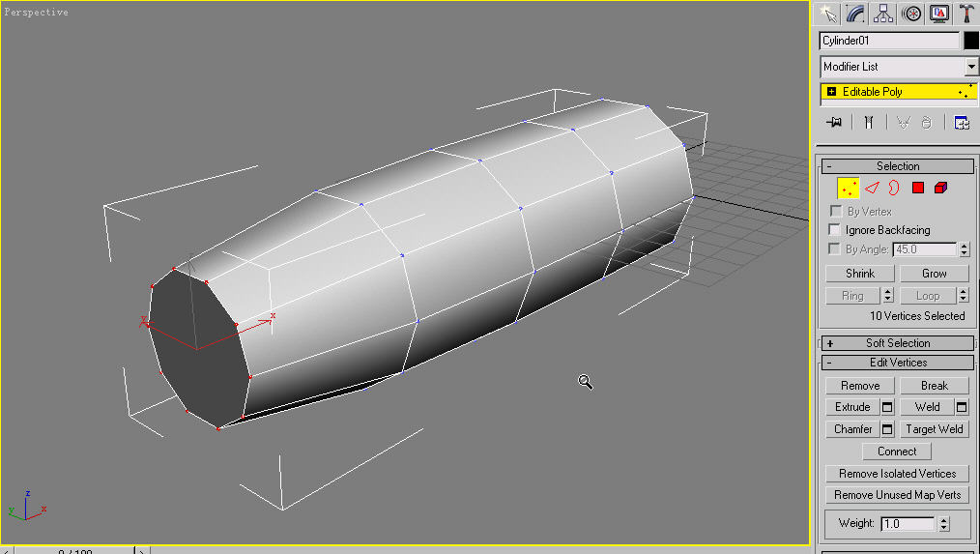Open the Modifier List dropdown
The image size is (980, 554).
pos(971,67)
